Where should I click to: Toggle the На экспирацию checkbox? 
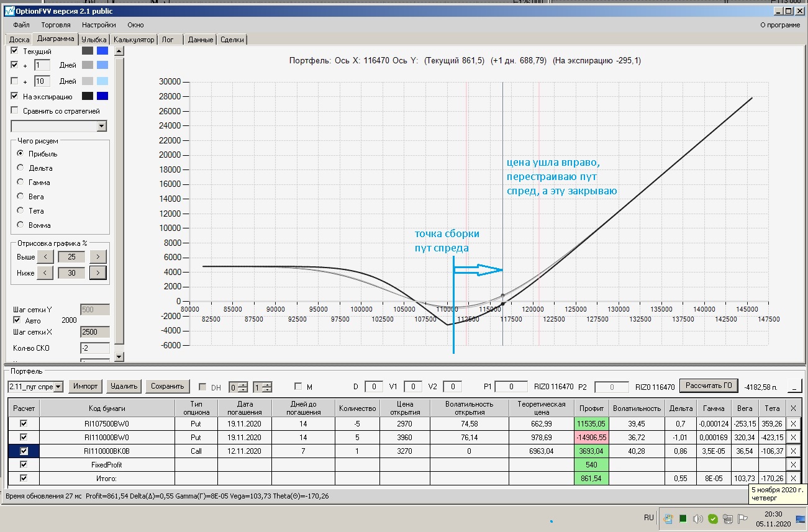15,96
